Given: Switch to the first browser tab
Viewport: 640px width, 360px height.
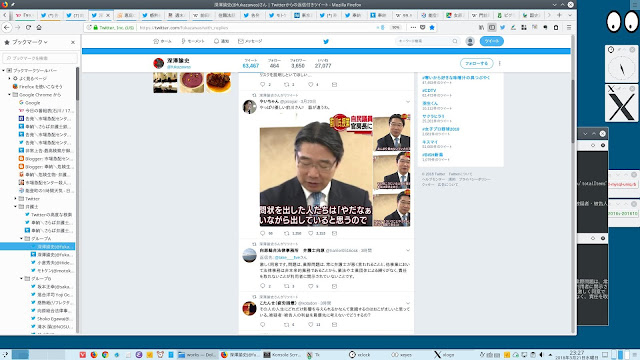Looking at the screenshot, I should pyautogui.click(x=24, y=15).
